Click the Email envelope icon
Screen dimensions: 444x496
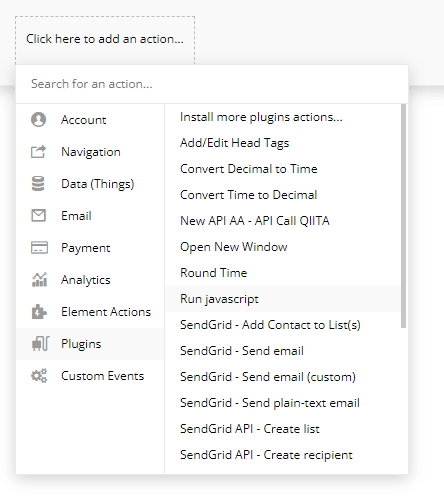click(39, 216)
